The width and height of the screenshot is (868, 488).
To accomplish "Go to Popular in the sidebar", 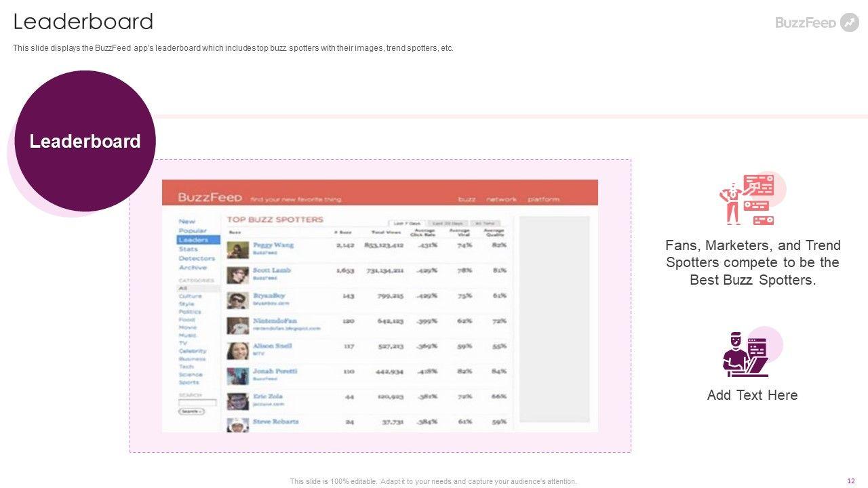I will pyautogui.click(x=193, y=231).
